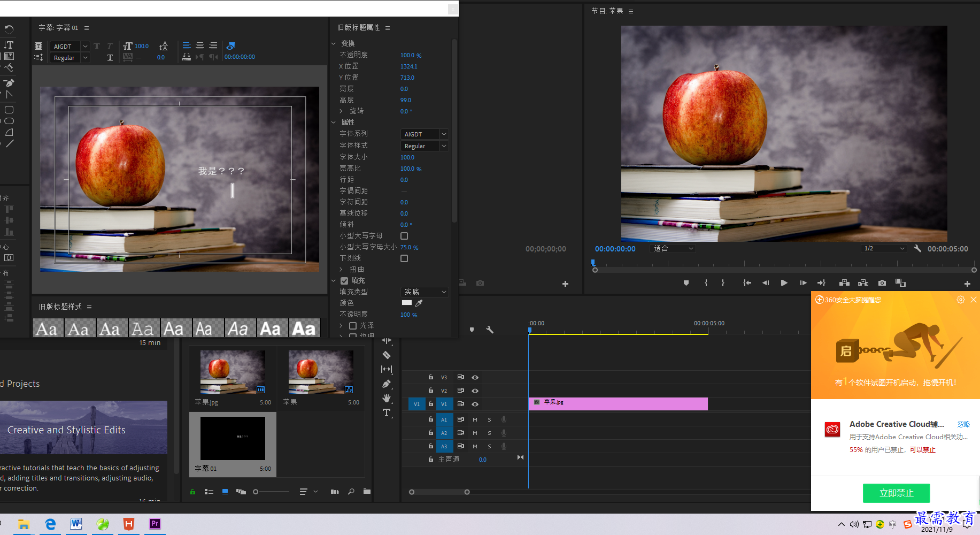
Task: Open Premiere Pro from taskbar
Action: click(155, 524)
